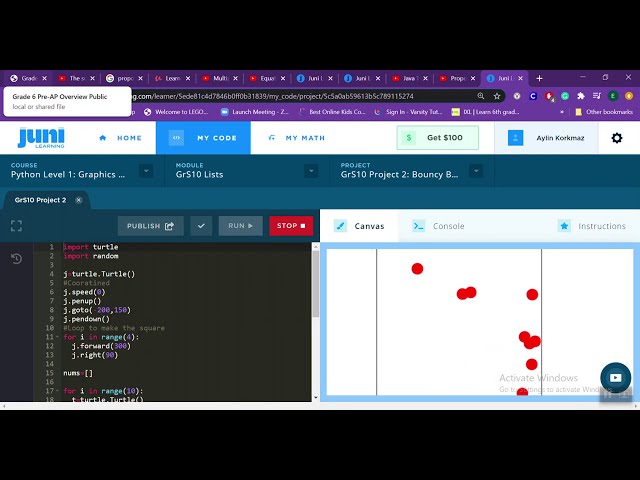Select the GrS10 Project 2 file tab
This screenshot has width=640, height=480.
(40, 200)
